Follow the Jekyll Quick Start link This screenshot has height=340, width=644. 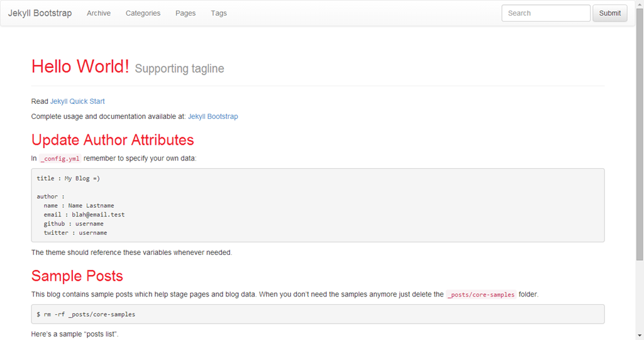tap(77, 101)
